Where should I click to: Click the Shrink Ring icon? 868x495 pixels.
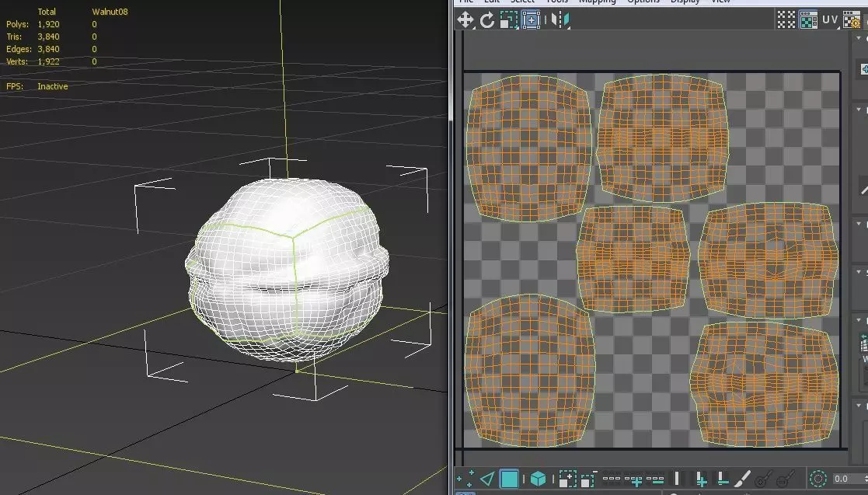pyautogui.click(x=722, y=479)
